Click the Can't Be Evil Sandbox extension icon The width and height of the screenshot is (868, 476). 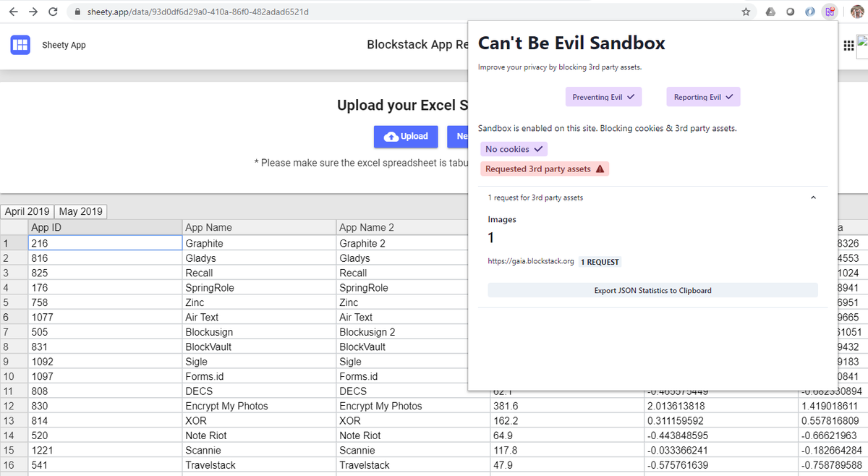click(x=830, y=12)
